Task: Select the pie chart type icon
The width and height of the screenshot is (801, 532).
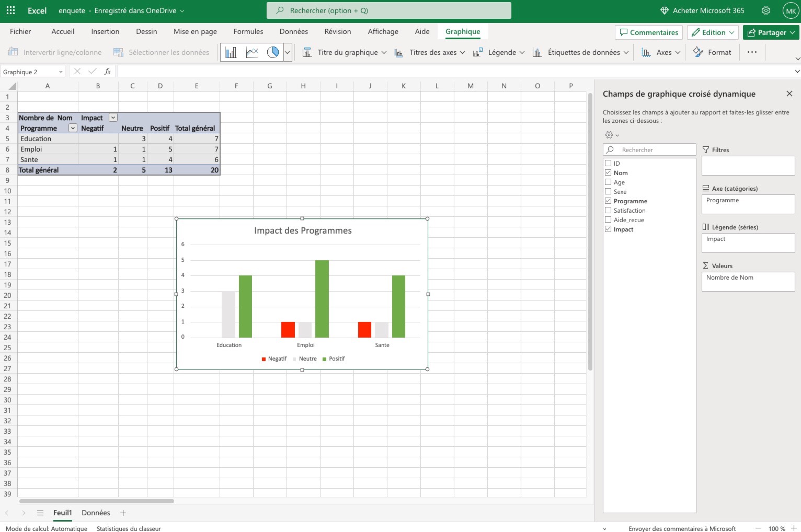Action: (273, 52)
